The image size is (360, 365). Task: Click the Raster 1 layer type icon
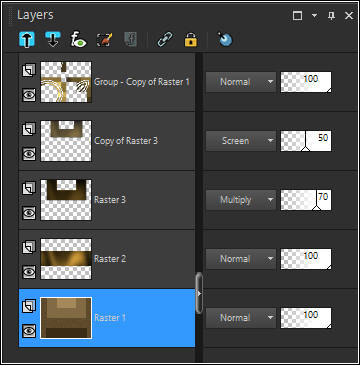(x=29, y=306)
